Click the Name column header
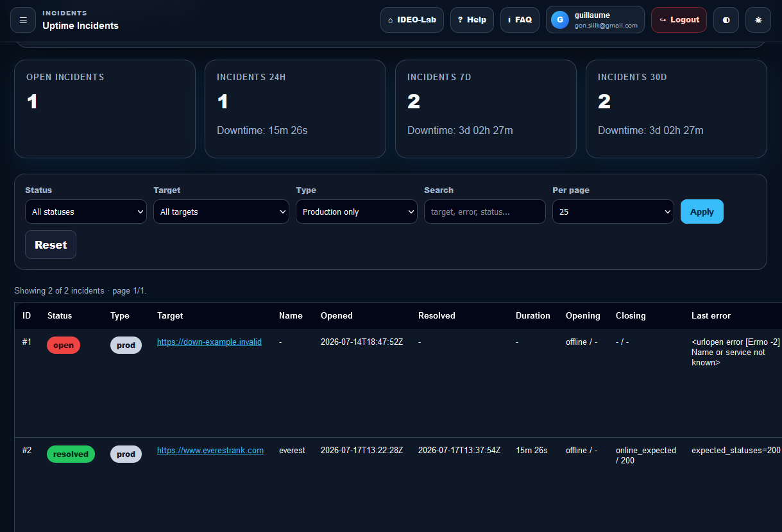The height and width of the screenshot is (532, 782). 291,315
